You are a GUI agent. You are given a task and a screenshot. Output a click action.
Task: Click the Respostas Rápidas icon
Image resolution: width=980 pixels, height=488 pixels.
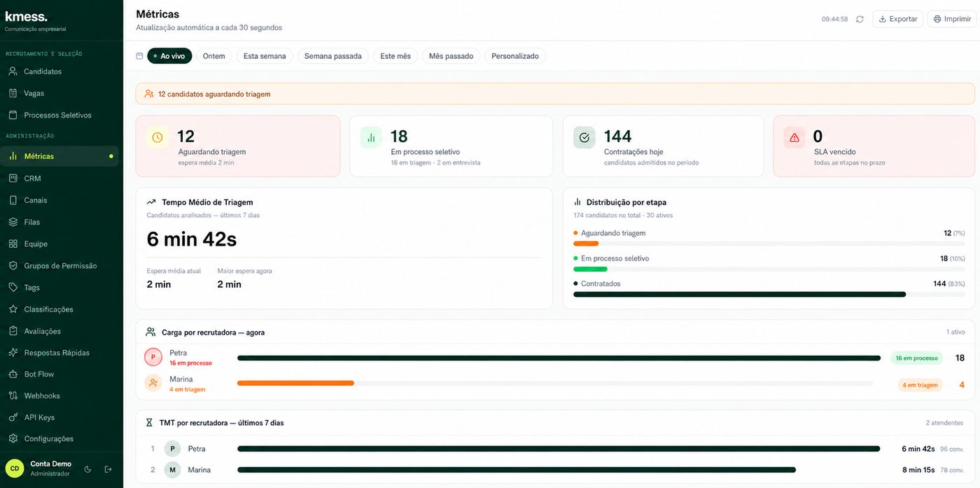click(x=13, y=352)
